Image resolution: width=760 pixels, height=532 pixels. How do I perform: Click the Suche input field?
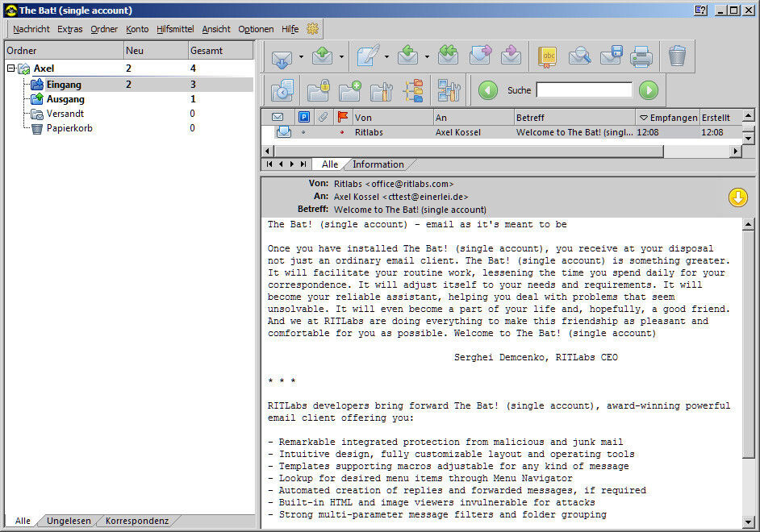(584, 90)
